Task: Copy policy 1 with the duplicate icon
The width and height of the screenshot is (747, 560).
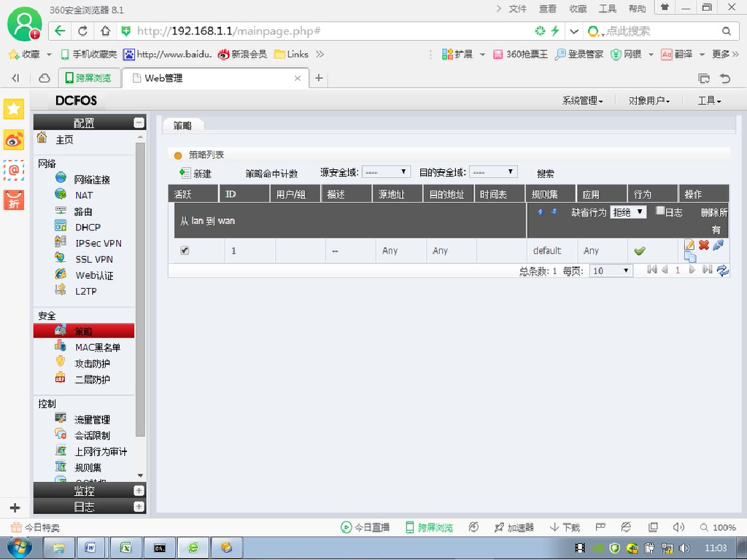Action: (x=690, y=257)
